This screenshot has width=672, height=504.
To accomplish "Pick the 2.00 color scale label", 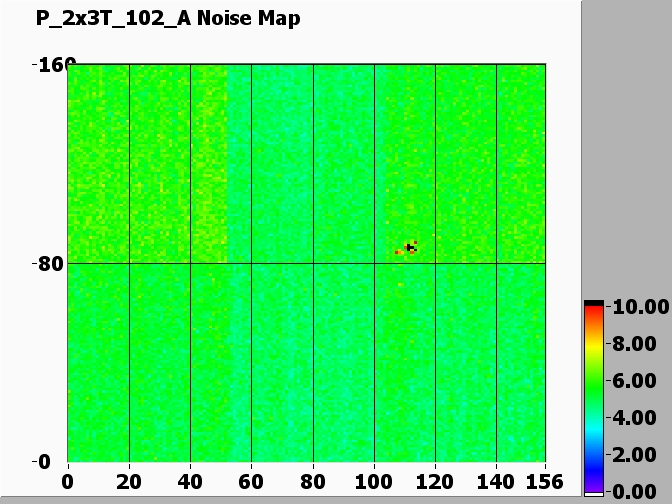I will 636,455.
